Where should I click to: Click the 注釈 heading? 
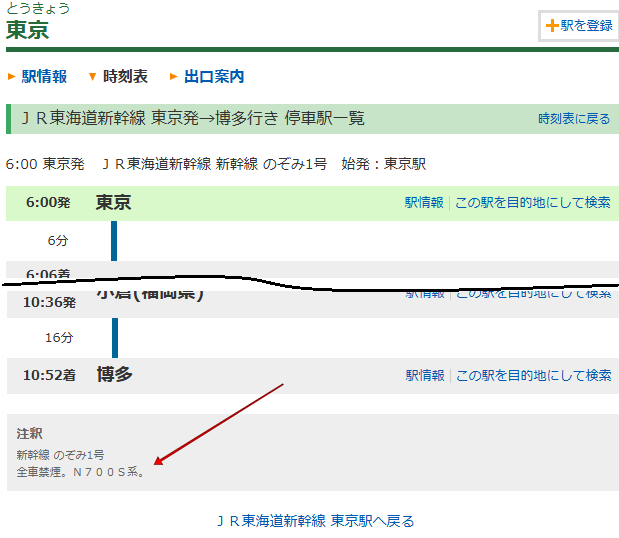30,434
